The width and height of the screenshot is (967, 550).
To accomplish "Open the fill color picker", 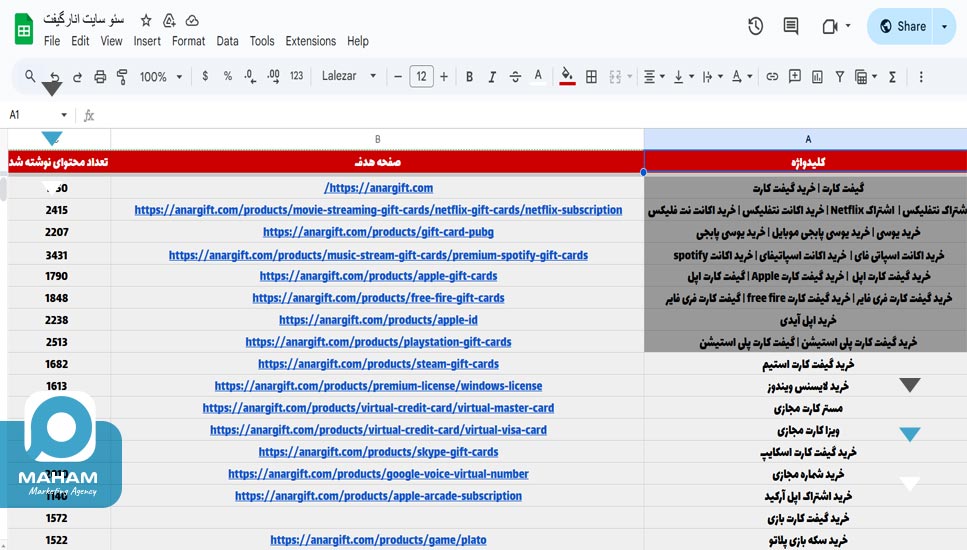I will pos(567,76).
